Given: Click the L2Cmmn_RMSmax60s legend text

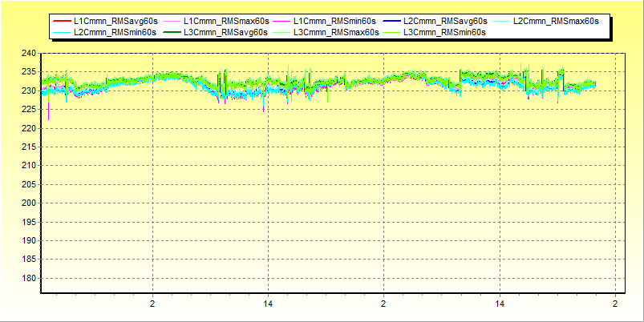Looking at the screenshot, I should (x=555, y=19).
